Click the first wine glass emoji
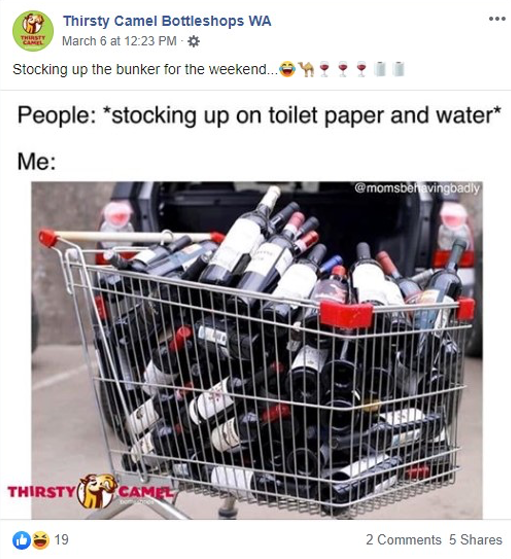The image size is (511, 559). coord(324,69)
